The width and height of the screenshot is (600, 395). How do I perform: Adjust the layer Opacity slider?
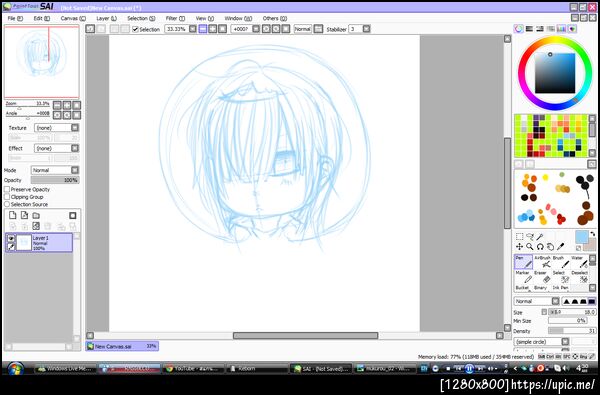[x=55, y=180]
